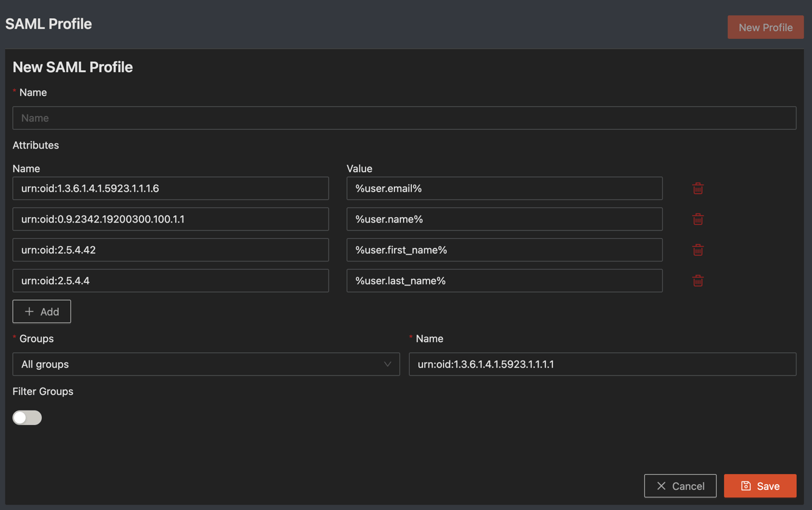
Task: Click the New Profile button
Action: [x=765, y=27]
